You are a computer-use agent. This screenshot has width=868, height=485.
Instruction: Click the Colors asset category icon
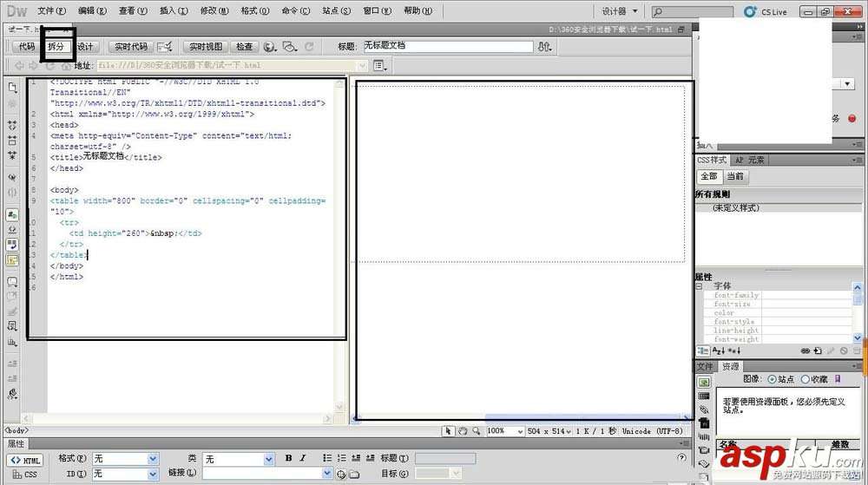[704, 396]
